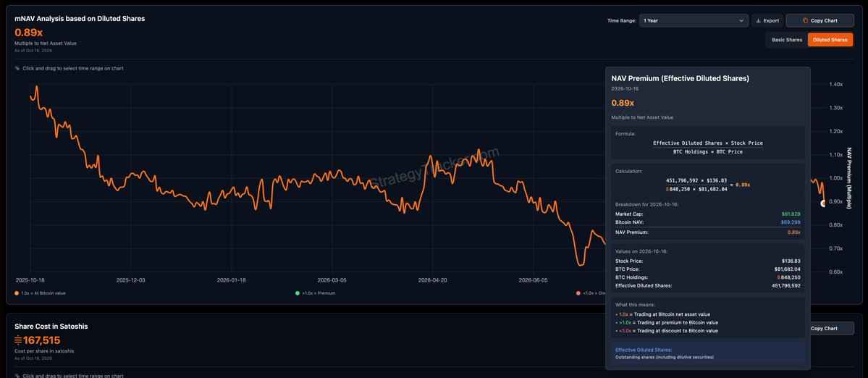868x378 pixels.
Task: Click the Bitcoin NAV value $69.29B
Action: pyautogui.click(x=791, y=222)
